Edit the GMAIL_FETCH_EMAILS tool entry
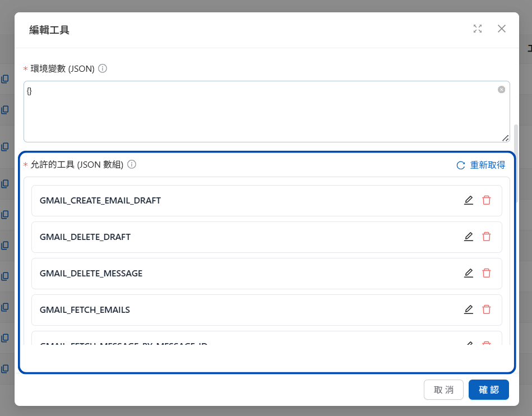This screenshot has height=416, width=532. point(469,309)
